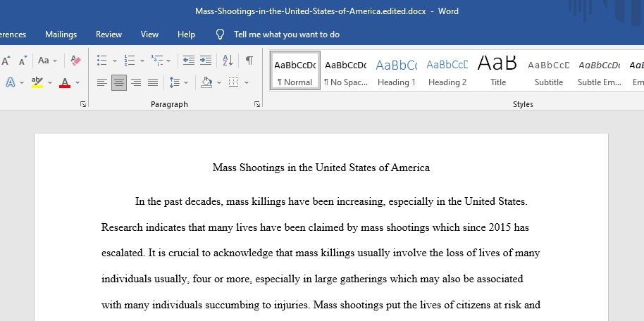Click the document filename in title bar

click(x=311, y=11)
